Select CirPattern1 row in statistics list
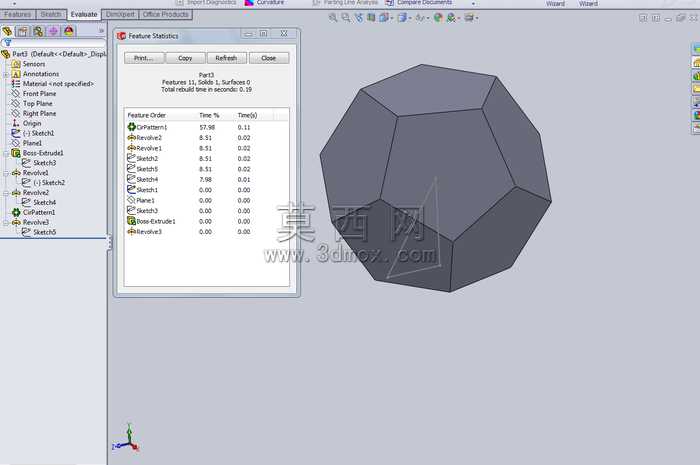The width and height of the screenshot is (700, 465). click(206, 127)
